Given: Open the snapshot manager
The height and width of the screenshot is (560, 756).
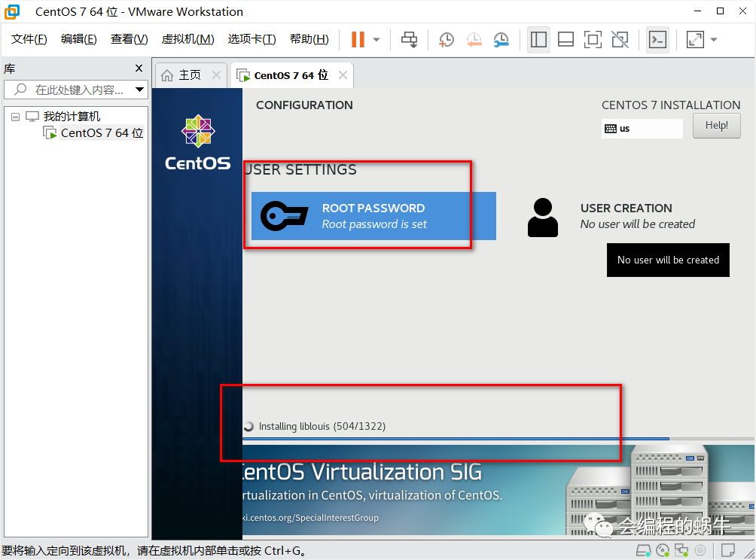Looking at the screenshot, I should pyautogui.click(x=501, y=40).
